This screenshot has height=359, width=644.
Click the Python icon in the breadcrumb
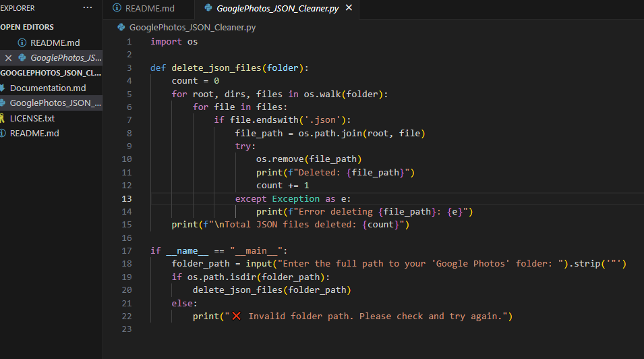point(121,27)
